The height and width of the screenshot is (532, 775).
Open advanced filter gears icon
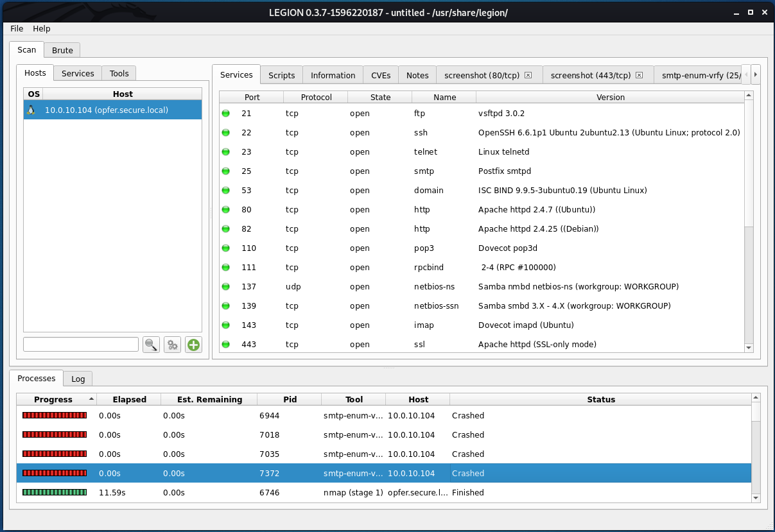[x=172, y=345]
